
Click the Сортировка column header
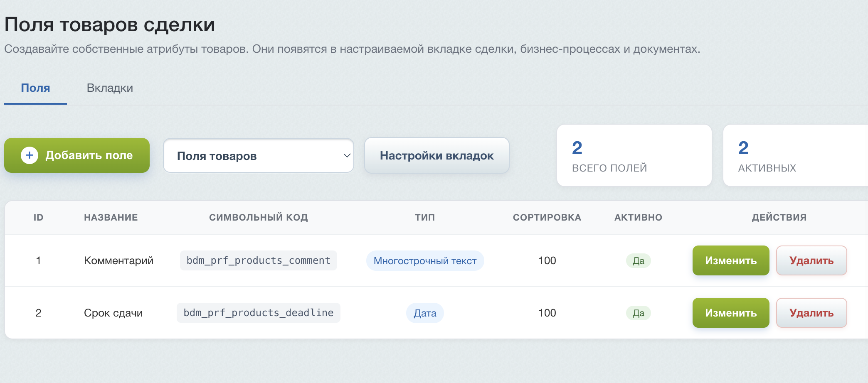(x=547, y=217)
